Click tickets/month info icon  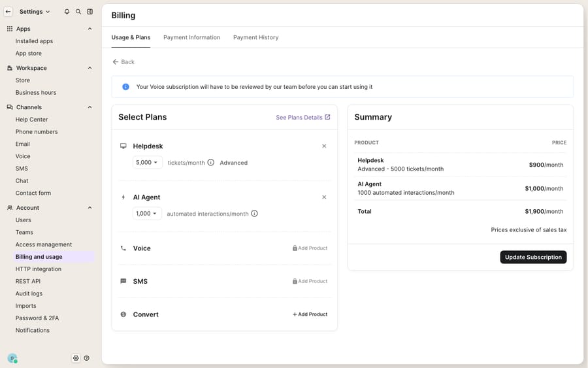click(x=211, y=163)
